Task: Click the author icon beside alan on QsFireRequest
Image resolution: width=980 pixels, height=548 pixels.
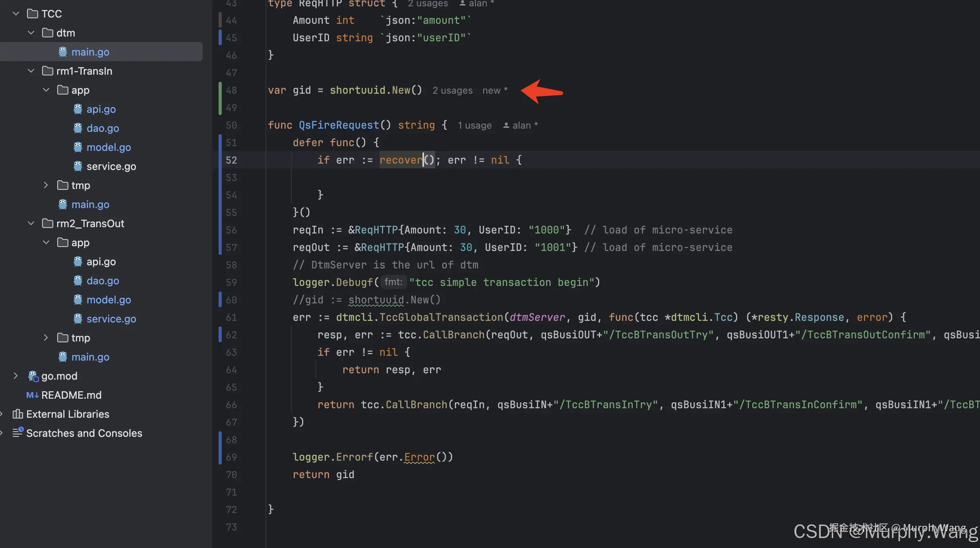Action: click(x=506, y=125)
